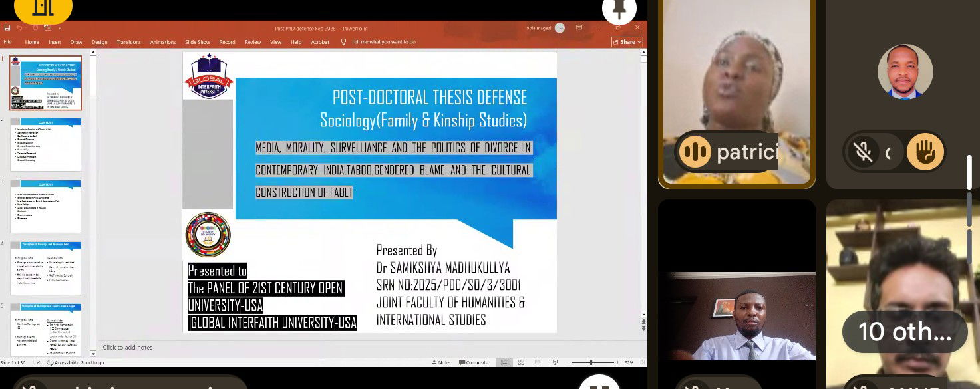Screen dimensions: 980x389
Task: Click the raised hand icon
Action: pyautogui.click(x=925, y=152)
